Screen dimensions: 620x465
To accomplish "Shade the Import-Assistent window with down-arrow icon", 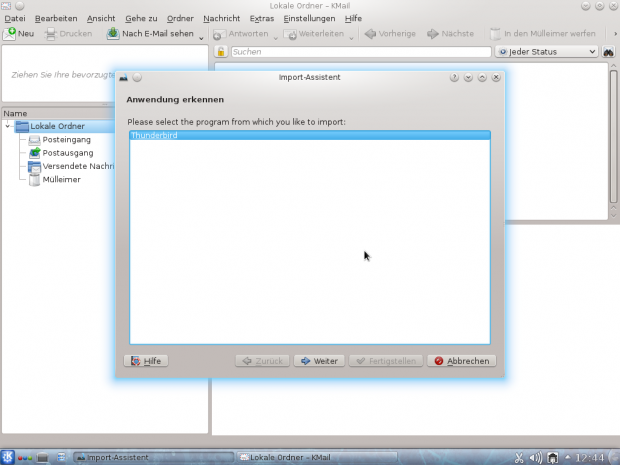I will point(468,77).
